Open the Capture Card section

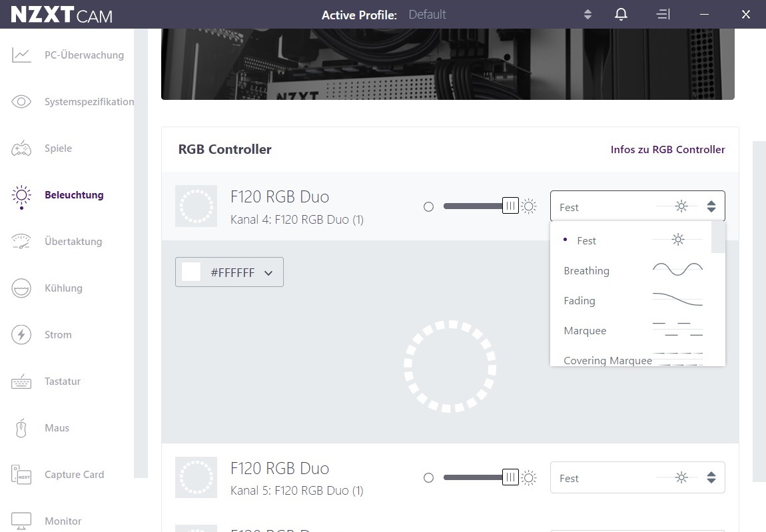pos(74,474)
